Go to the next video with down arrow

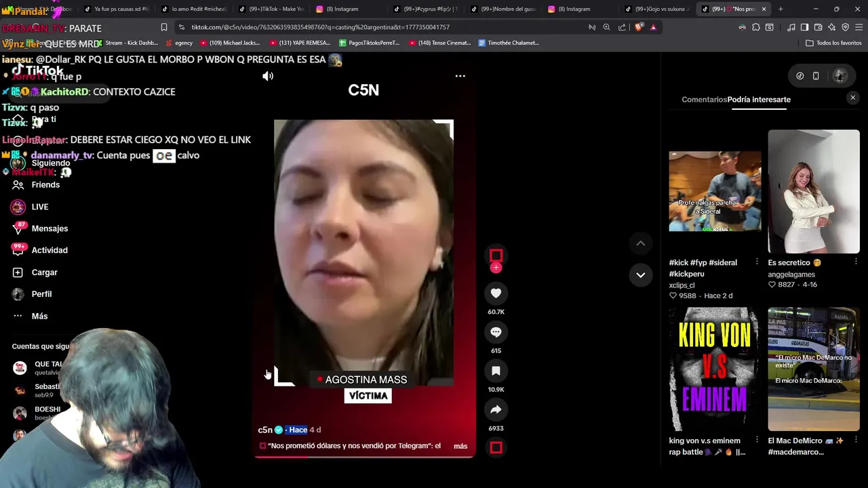pos(640,274)
